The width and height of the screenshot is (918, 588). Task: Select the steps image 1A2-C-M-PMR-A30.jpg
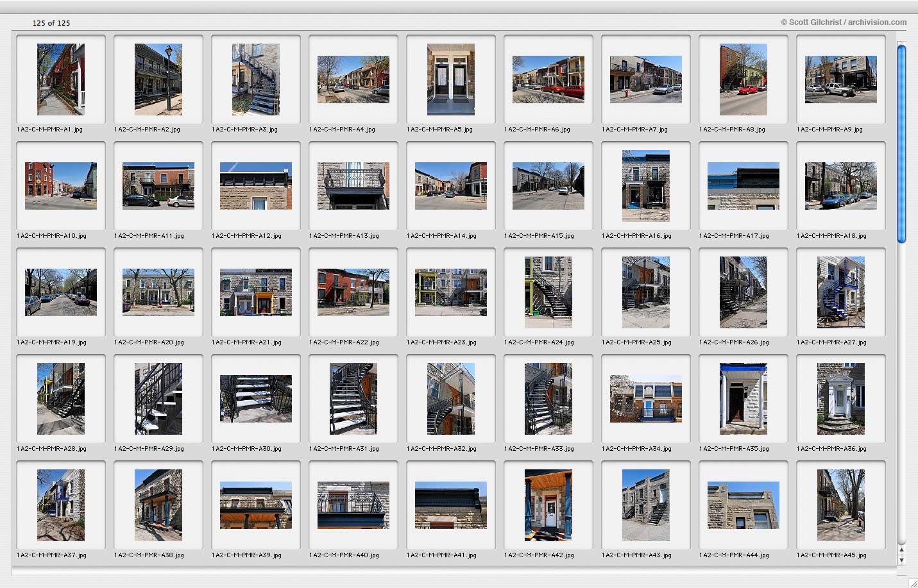(256, 399)
